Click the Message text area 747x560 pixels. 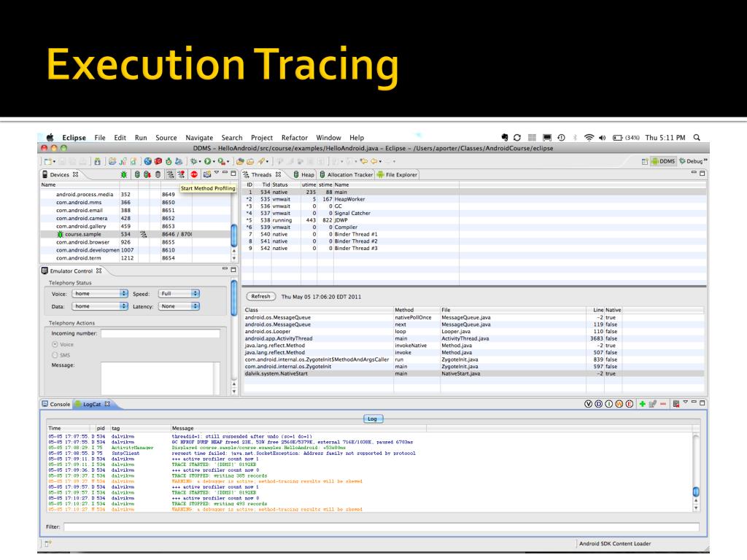click(x=160, y=378)
